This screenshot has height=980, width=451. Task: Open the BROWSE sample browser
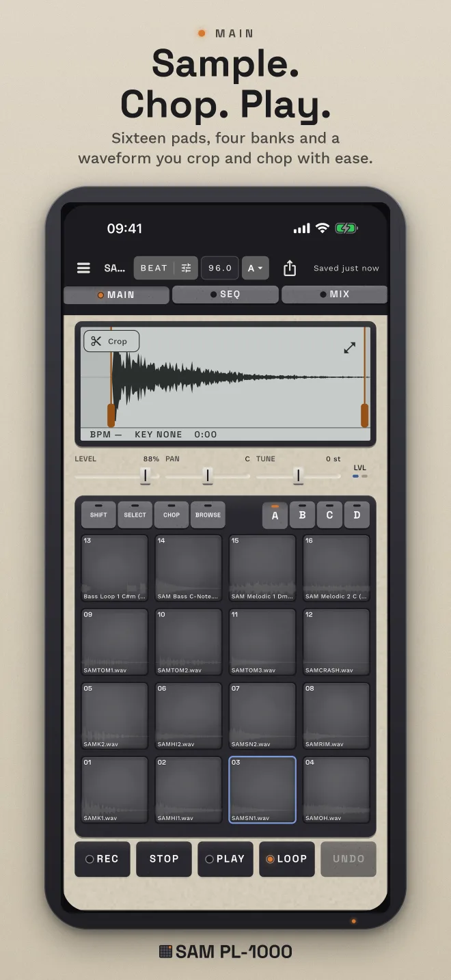(x=208, y=515)
